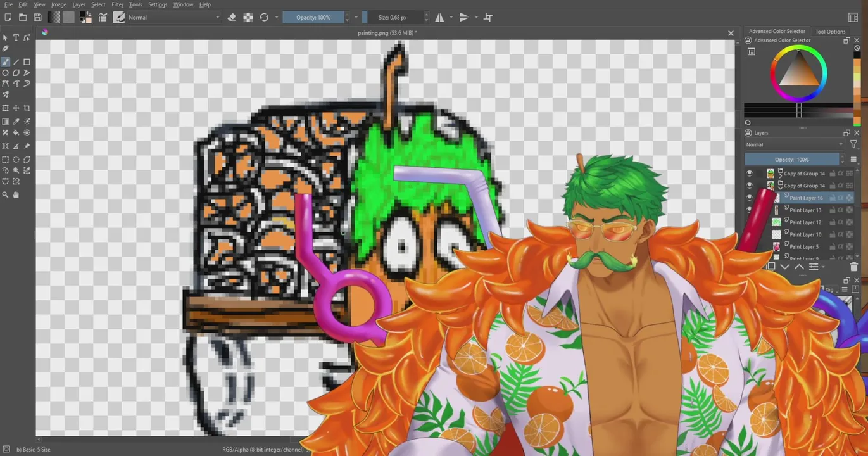
Task: Select the Measure tool
Action: point(16,146)
